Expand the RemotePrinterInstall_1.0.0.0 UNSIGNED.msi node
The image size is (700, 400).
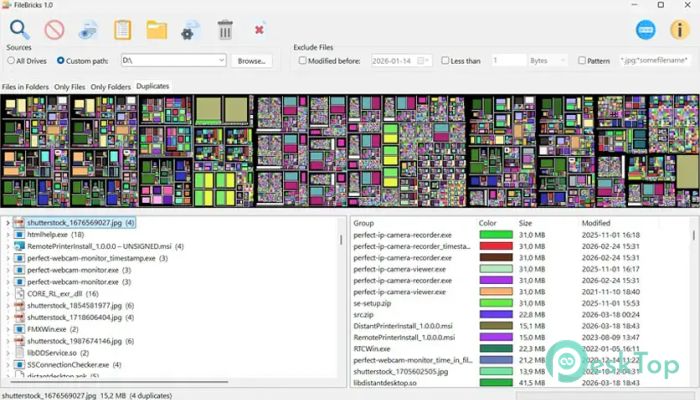coord(8,246)
